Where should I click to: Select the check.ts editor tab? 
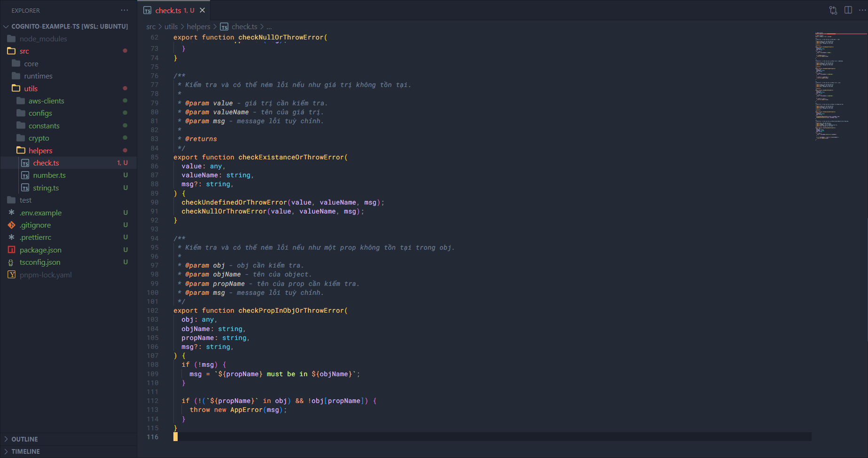pos(168,10)
